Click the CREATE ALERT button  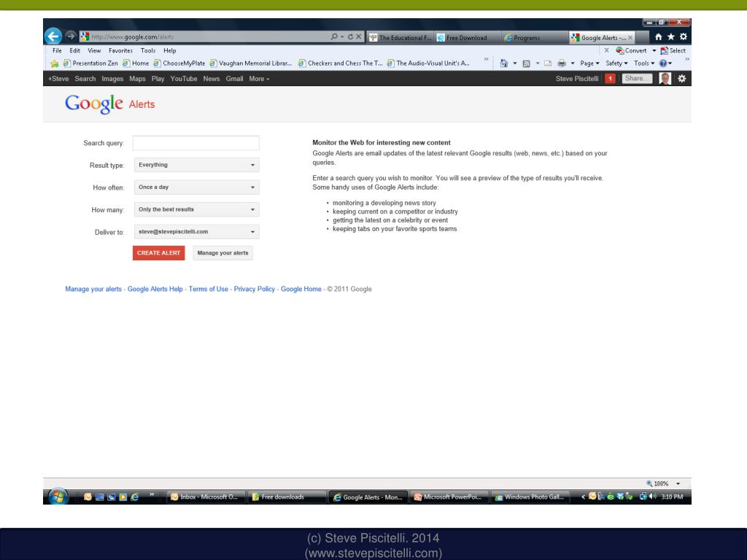158,253
